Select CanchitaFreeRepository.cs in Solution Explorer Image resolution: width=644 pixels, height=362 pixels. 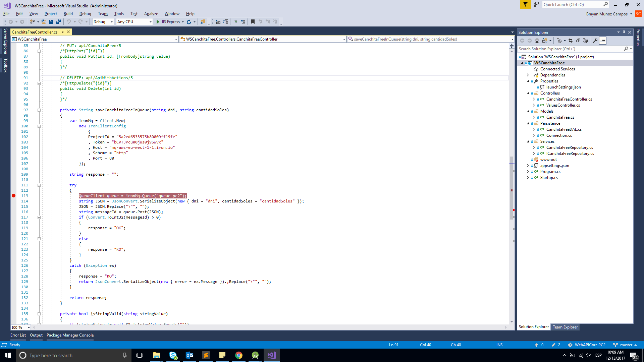tap(570, 147)
